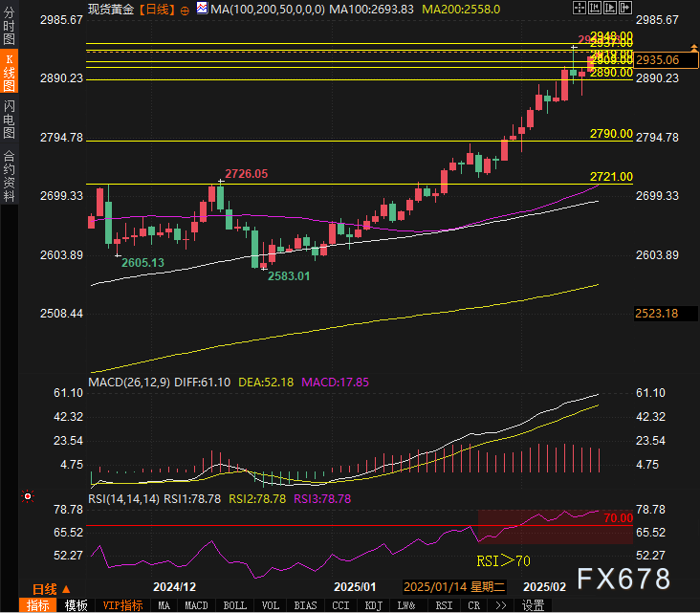This screenshot has height=613, width=700.
Task: Toggle the MACD indicator in bottom bar
Action: click(x=196, y=605)
